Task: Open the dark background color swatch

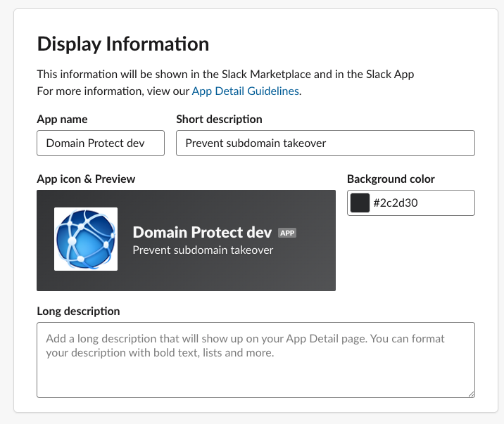Action: [x=360, y=203]
